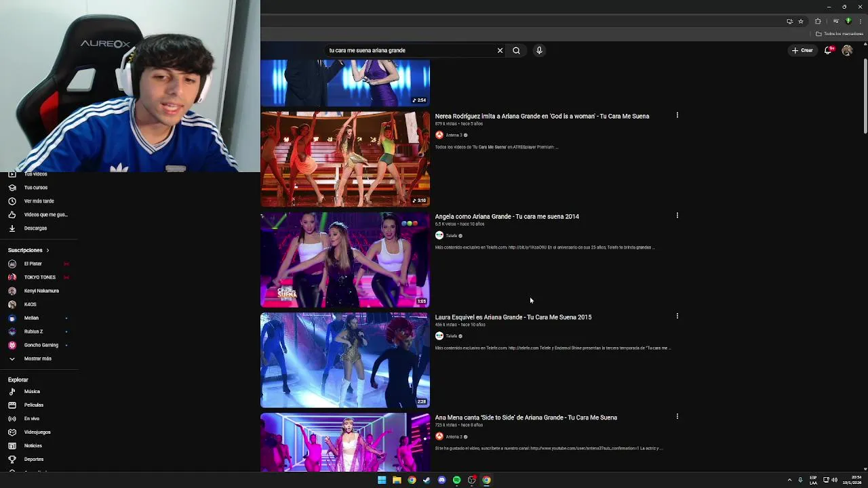868x488 pixels.
Task: Open Laura Esquivel es Ariana Grande title
Action: 513,317
